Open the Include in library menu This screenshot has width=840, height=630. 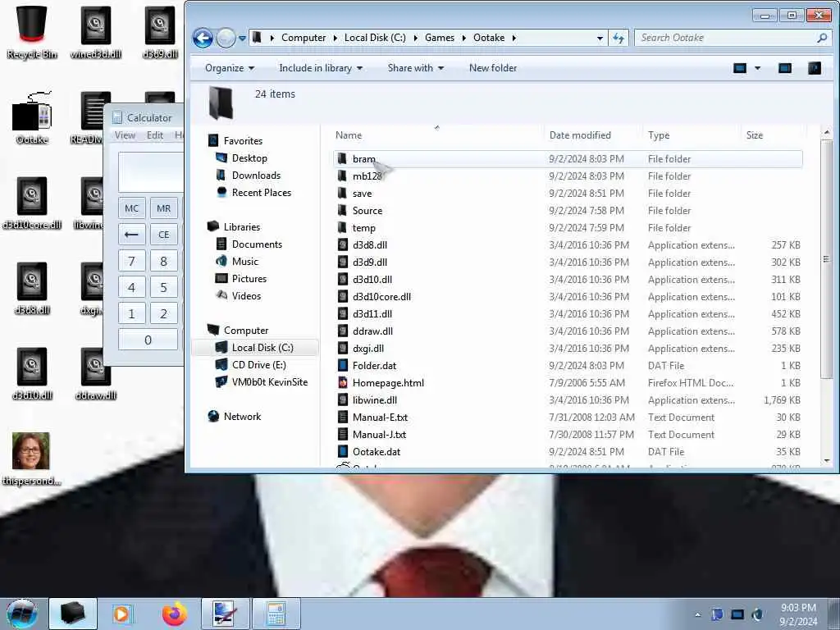(321, 68)
